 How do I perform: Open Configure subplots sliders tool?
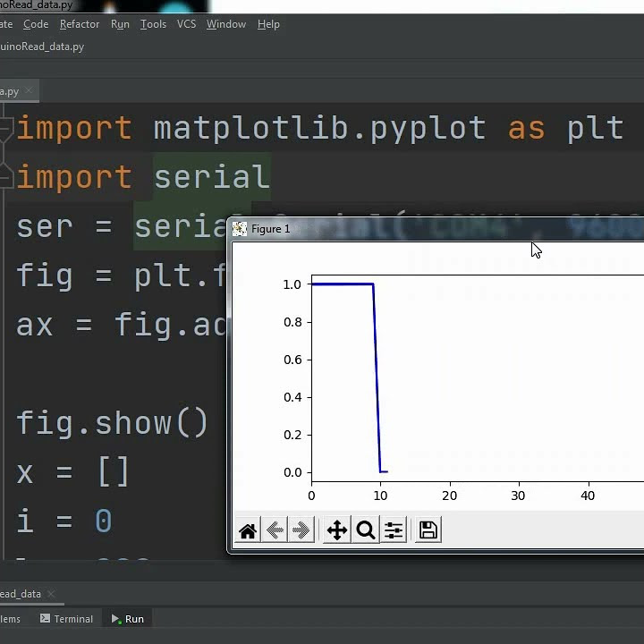(394, 530)
